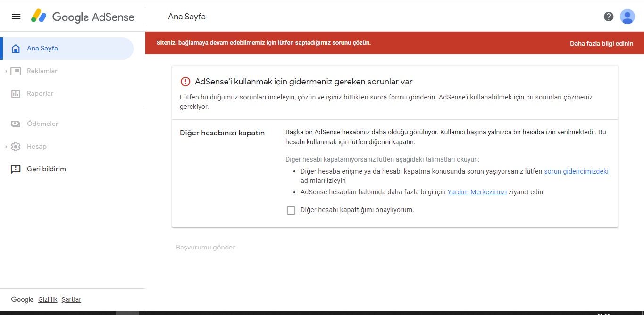Select Reklamlar in the sidebar

pos(67,71)
